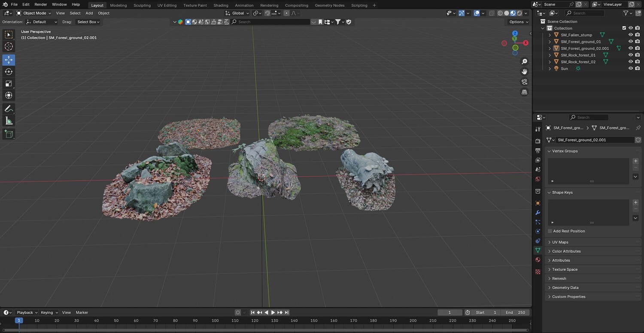Screen dimensions: 644x333
Task: Switch perspective/orthographic using grid icon
Action: pyautogui.click(x=524, y=92)
